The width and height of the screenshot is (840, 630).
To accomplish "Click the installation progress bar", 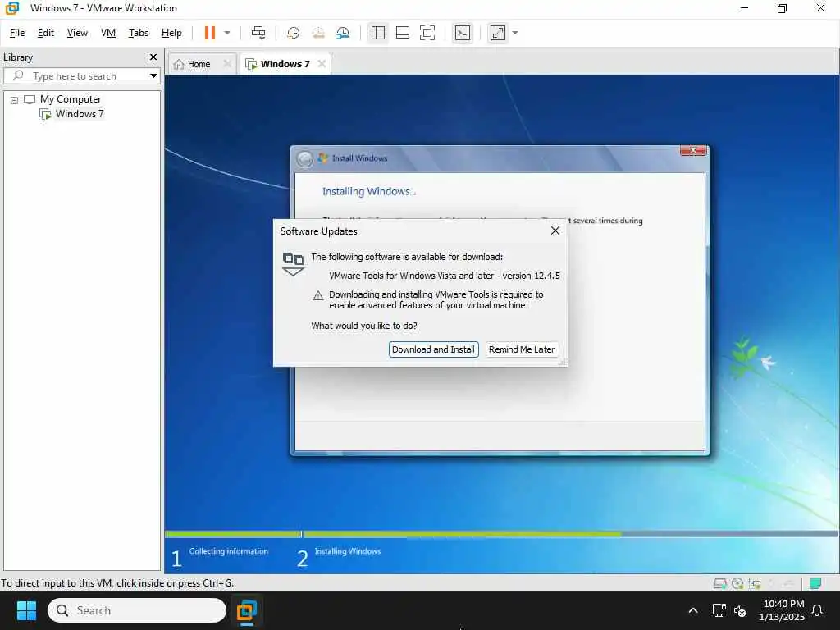I will pos(501,534).
